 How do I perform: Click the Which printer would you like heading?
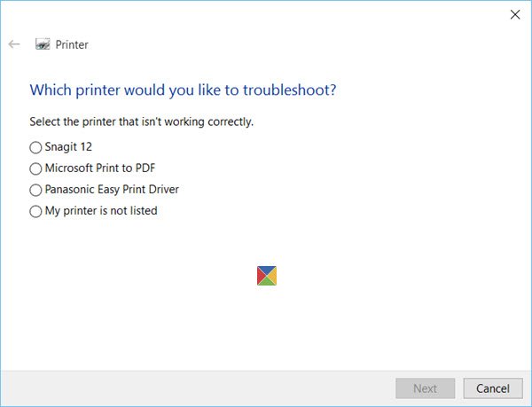click(x=183, y=90)
